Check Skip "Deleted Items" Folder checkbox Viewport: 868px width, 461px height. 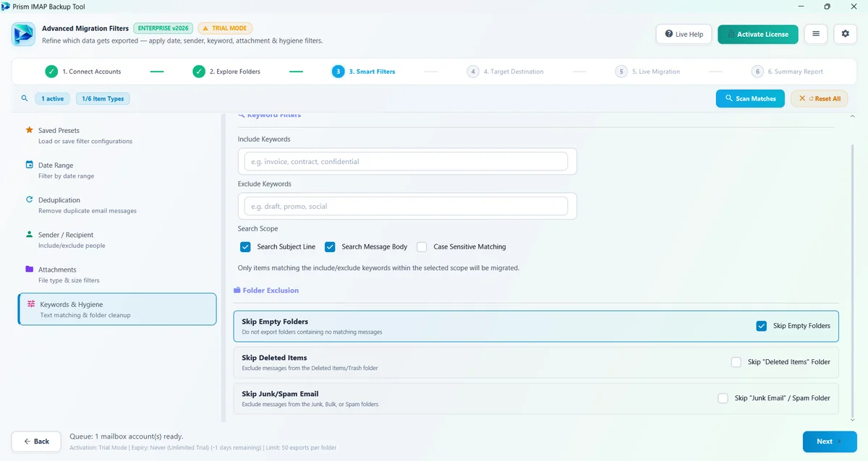[x=736, y=362]
